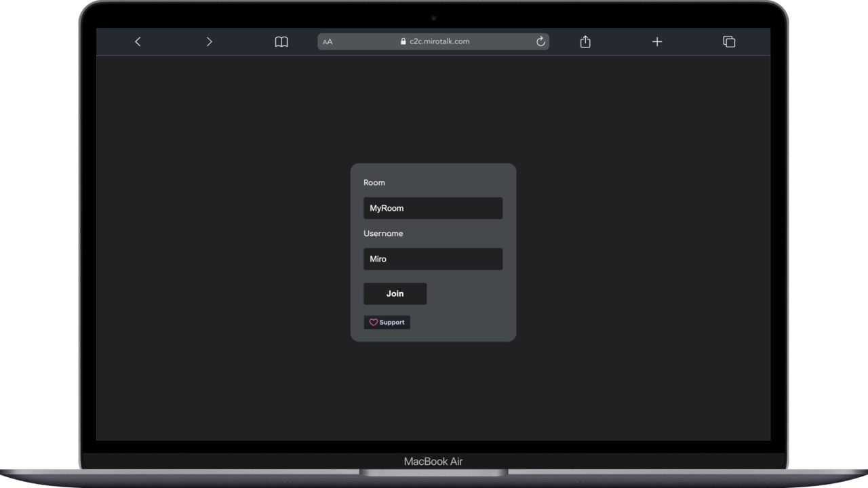This screenshot has height=488, width=868.
Task: Select the Miro text in Username field
Action: (x=378, y=259)
